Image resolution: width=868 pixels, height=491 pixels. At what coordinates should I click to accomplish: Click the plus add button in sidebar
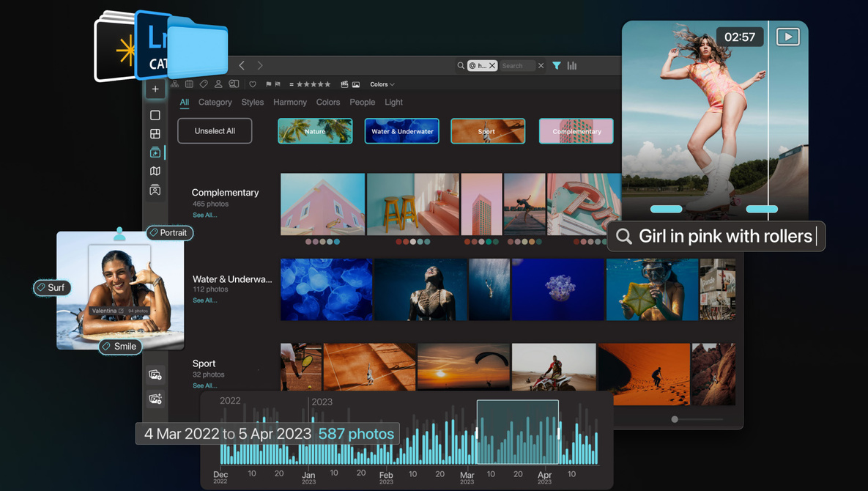point(155,89)
